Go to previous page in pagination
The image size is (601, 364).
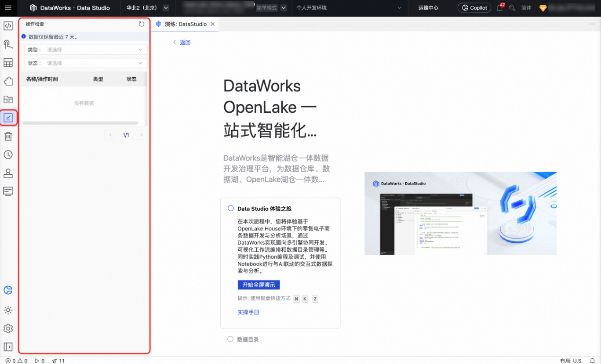click(110, 135)
